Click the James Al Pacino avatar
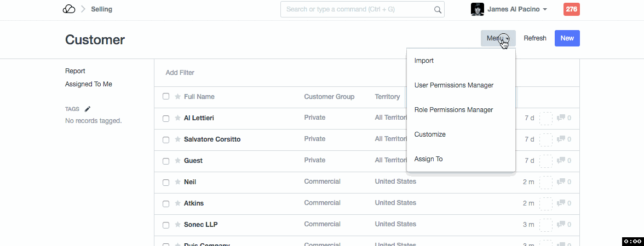 pyautogui.click(x=478, y=9)
